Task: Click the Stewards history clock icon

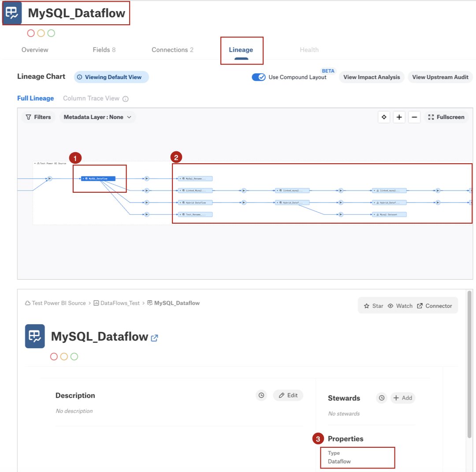Action: pyautogui.click(x=382, y=398)
